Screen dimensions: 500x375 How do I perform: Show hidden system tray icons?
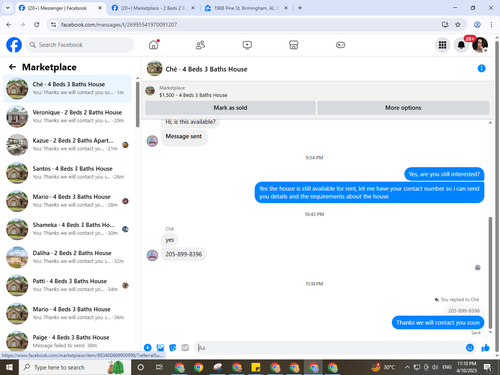pyautogui.click(x=407, y=367)
